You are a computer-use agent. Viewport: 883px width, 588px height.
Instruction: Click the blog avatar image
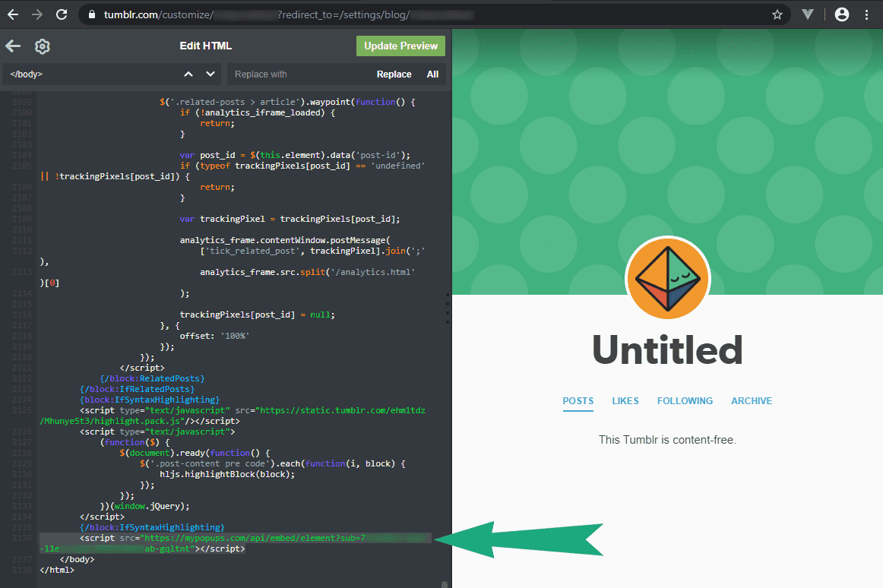pyautogui.click(x=667, y=280)
